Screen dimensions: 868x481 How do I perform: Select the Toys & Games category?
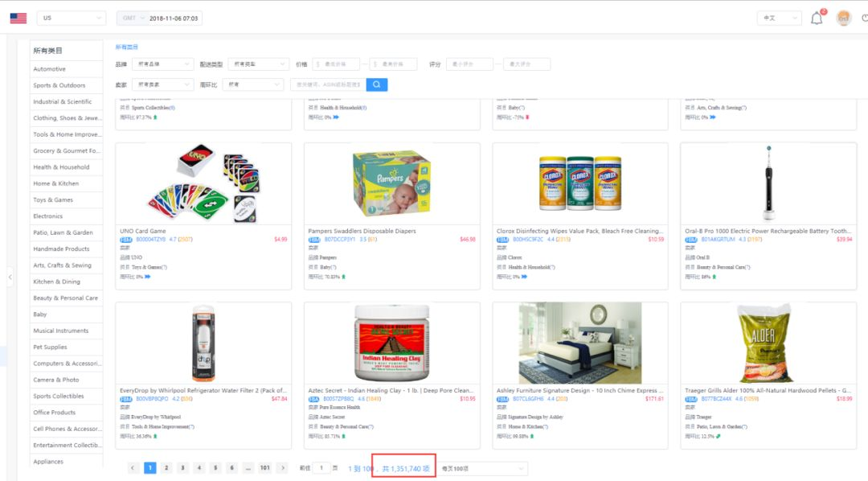pyautogui.click(x=53, y=200)
